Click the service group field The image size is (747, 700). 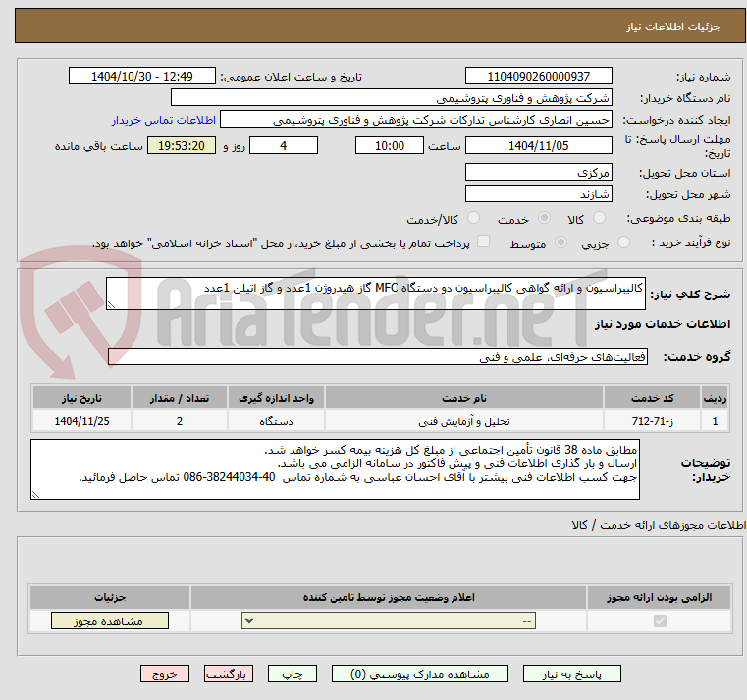pos(377,357)
